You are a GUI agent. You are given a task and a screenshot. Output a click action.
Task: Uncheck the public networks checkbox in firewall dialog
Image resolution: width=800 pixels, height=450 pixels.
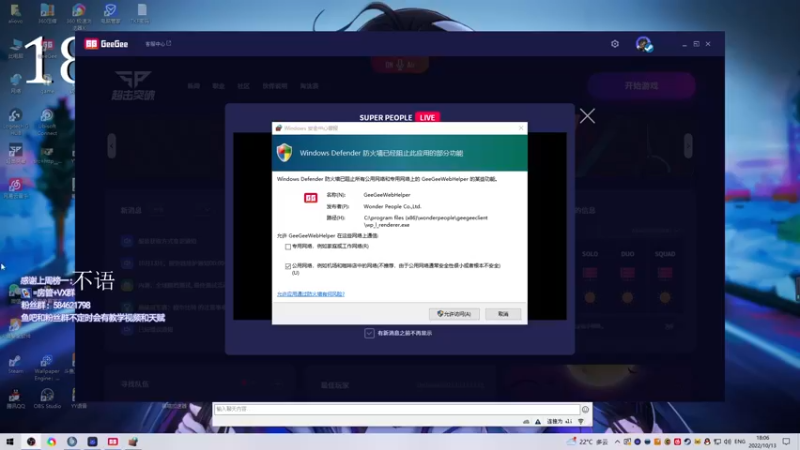tap(288, 266)
